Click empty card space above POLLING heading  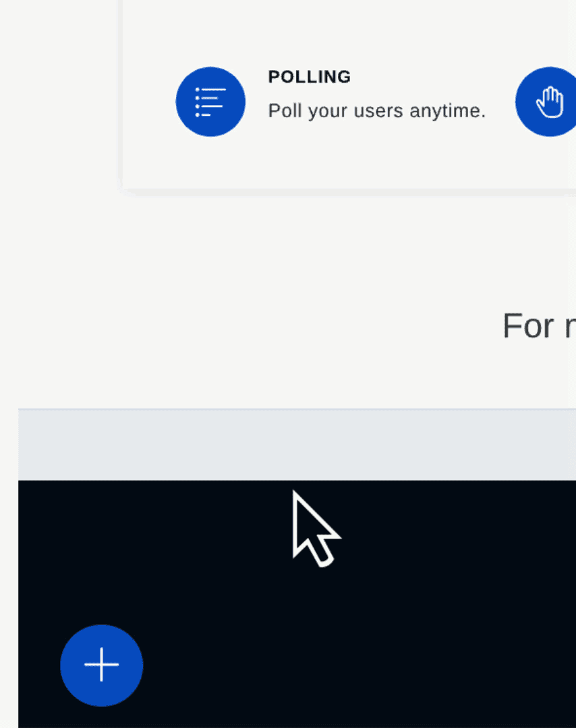(x=349, y=32)
